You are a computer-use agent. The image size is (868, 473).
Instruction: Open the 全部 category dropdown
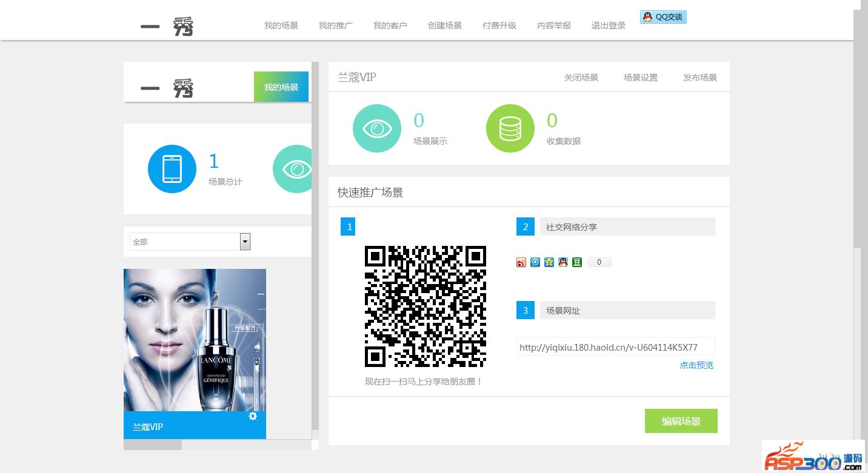(x=190, y=242)
